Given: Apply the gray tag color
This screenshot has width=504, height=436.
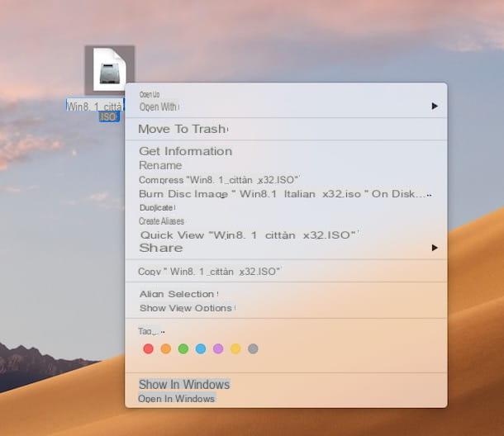Looking at the screenshot, I should pyautogui.click(x=253, y=348).
